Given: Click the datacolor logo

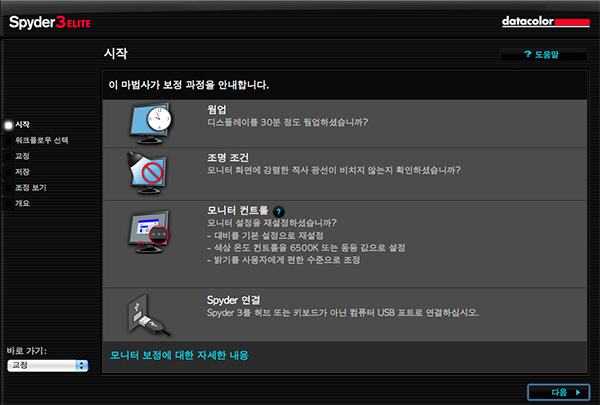Looking at the screenshot, I should click(x=546, y=21).
